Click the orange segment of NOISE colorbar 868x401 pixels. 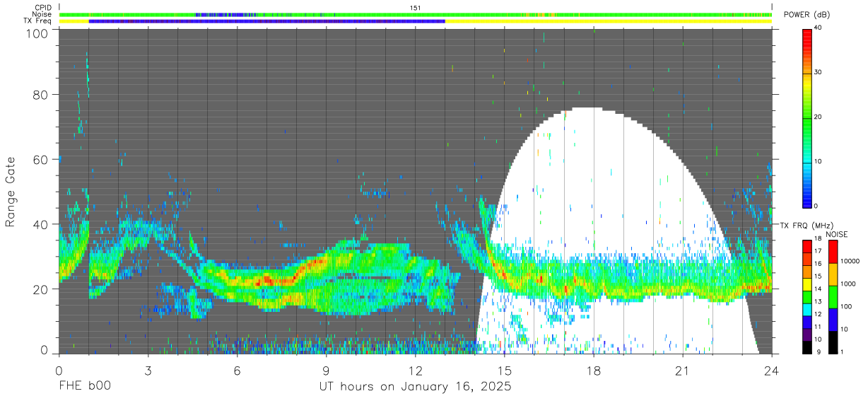pos(833,274)
